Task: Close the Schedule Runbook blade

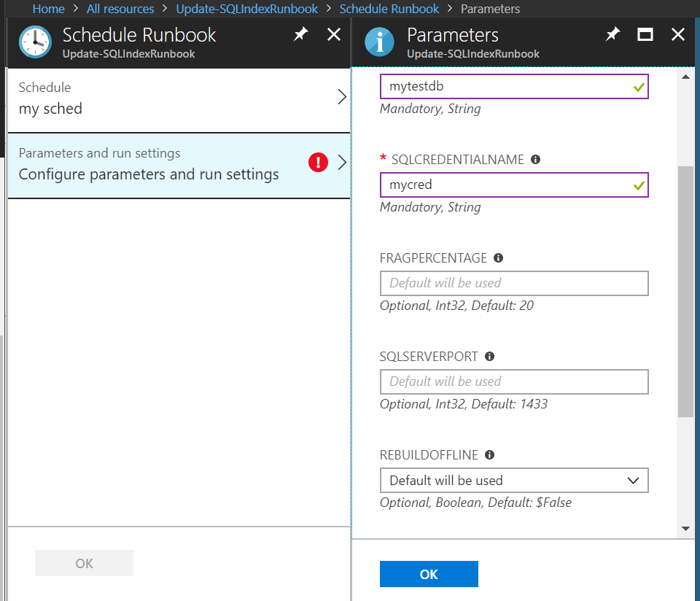Action: pos(334,34)
